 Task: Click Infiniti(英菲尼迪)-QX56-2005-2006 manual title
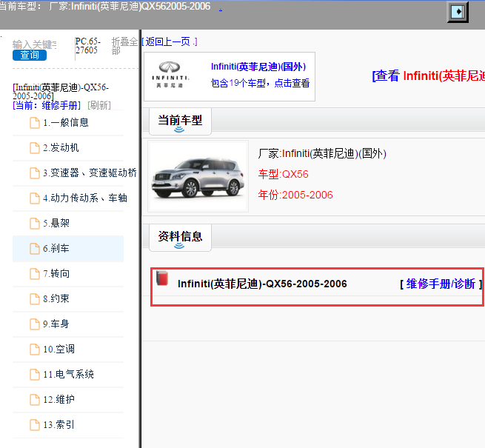[262, 284]
